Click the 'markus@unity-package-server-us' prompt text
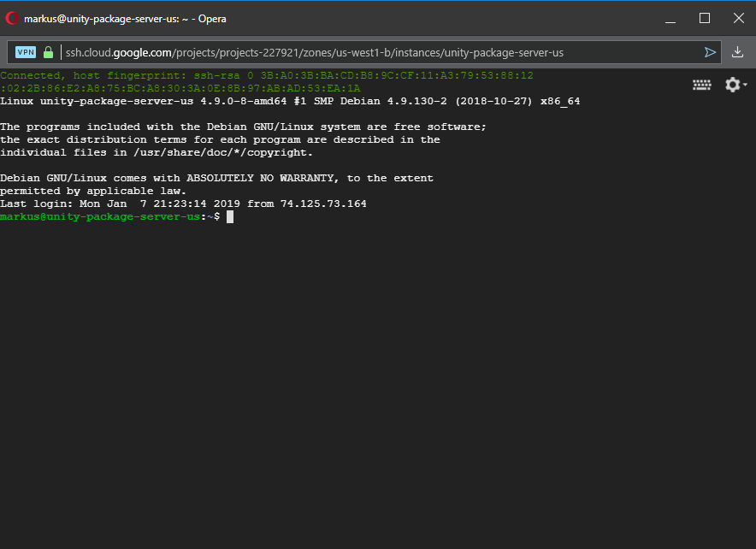The image size is (756, 549). pos(100,217)
